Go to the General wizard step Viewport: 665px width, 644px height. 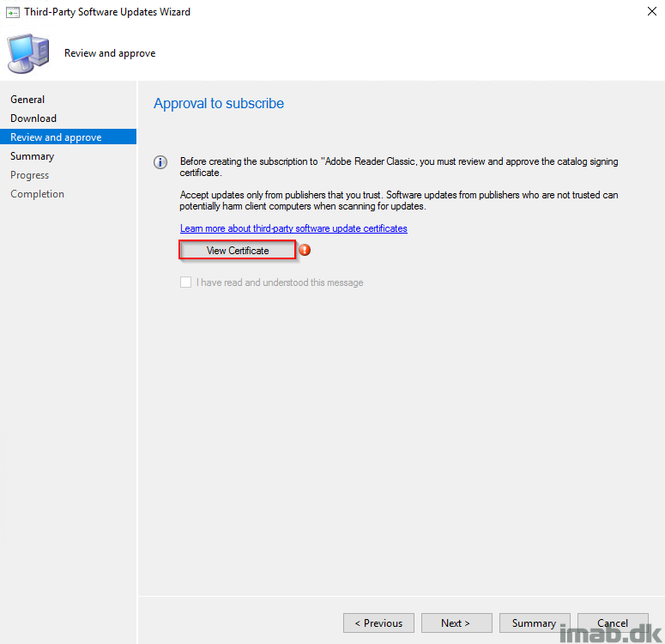[27, 100]
